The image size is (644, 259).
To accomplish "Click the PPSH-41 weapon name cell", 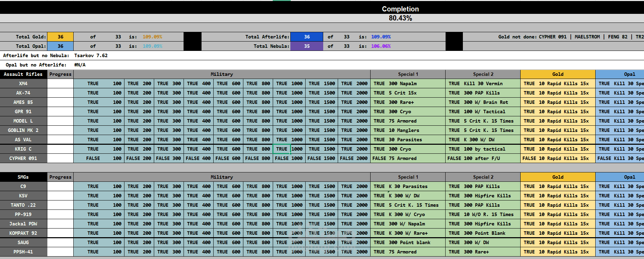I will coord(24,252).
